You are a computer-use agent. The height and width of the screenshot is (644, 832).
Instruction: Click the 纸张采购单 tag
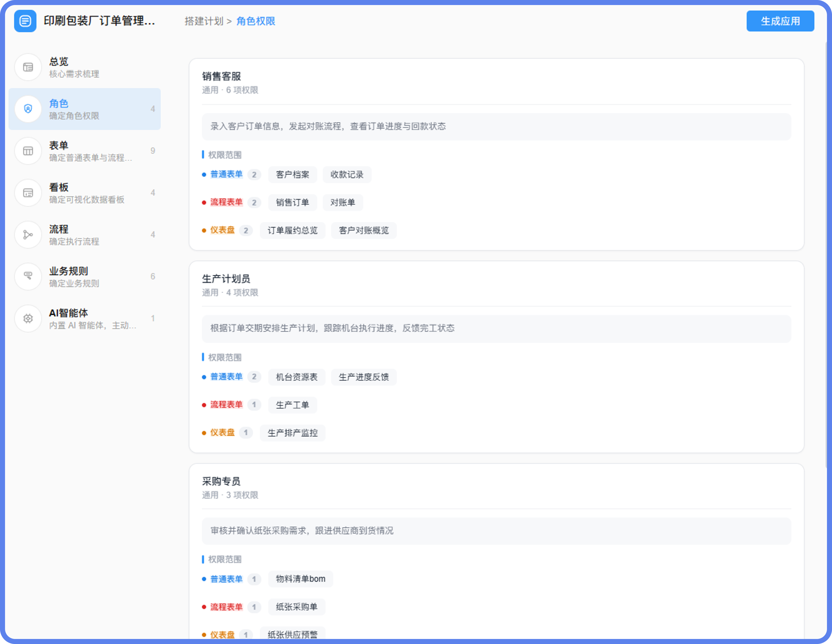297,607
